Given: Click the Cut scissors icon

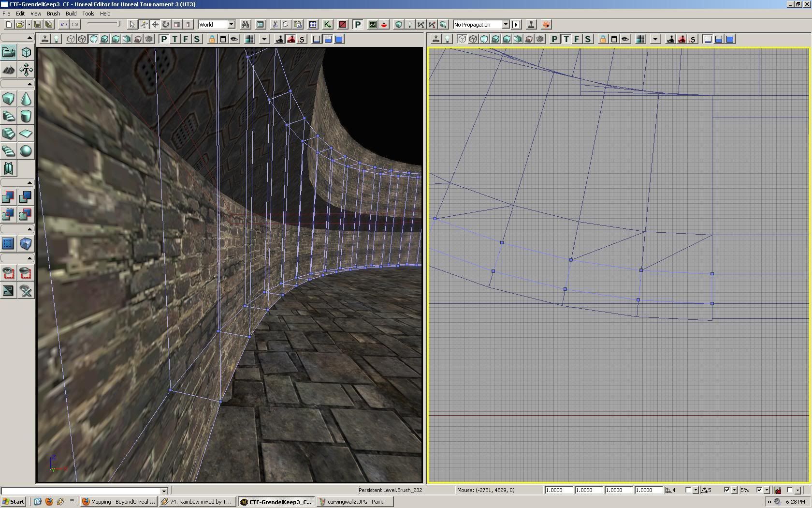Looking at the screenshot, I should coord(275,25).
